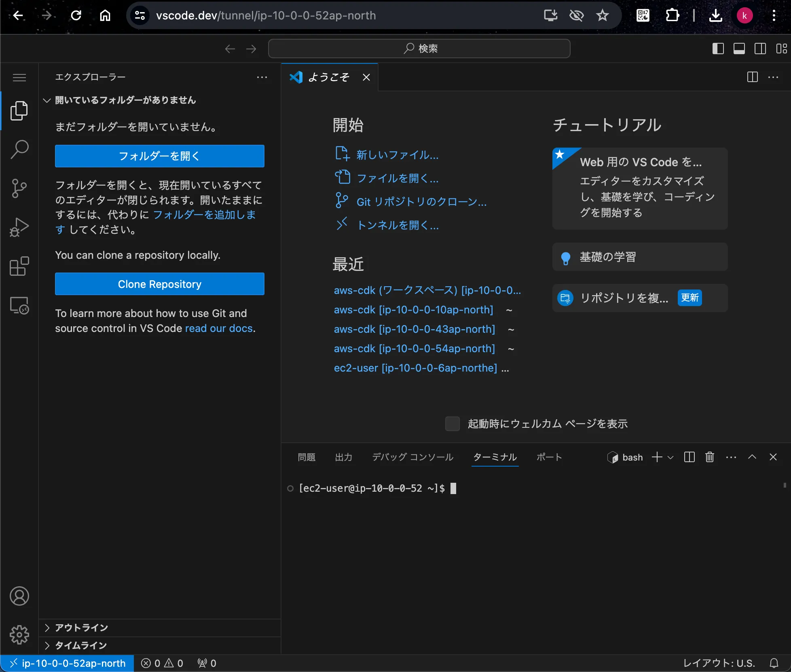Open the customize layout icon
This screenshot has height=672, width=791.
(x=781, y=49)
